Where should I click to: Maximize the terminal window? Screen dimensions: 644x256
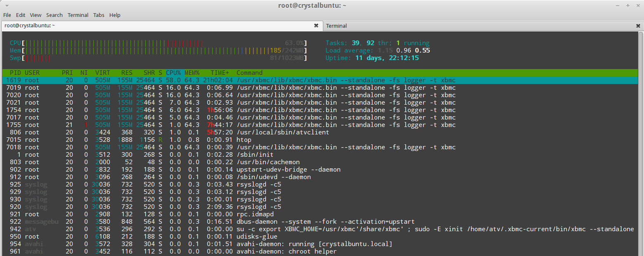[x=627, y=6]
